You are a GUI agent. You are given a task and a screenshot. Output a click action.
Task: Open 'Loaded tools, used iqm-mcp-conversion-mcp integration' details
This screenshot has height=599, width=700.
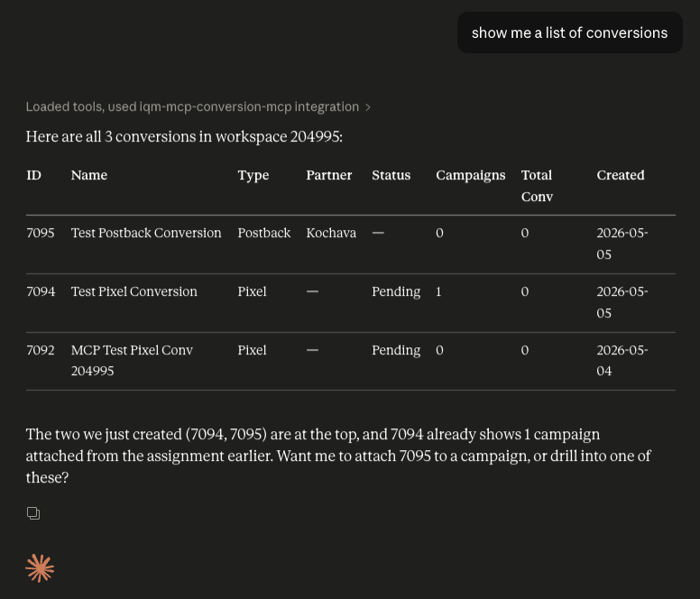click(x=198, y=107)
